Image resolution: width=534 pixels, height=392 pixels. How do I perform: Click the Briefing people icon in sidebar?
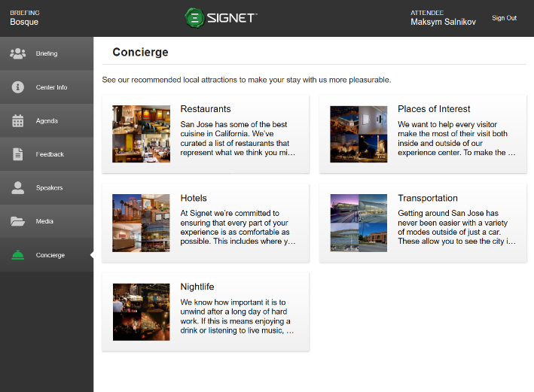click(18, 53)
